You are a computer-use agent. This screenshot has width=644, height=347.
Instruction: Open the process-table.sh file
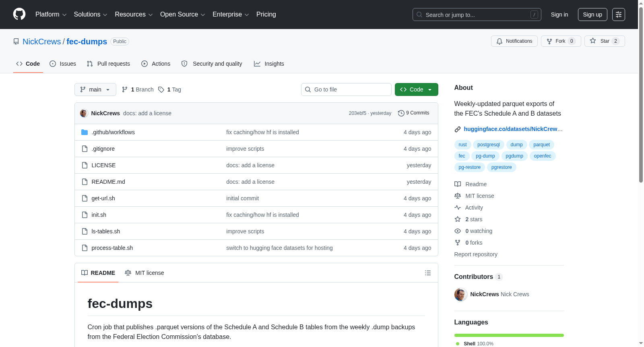pyautogui.click(x=112, y=248)
